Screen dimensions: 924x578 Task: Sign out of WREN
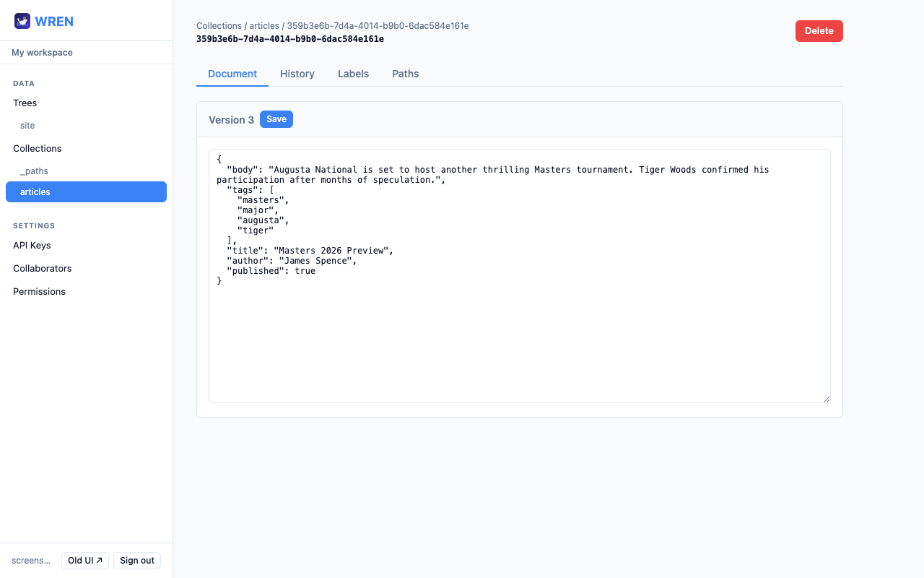[136, 560]
